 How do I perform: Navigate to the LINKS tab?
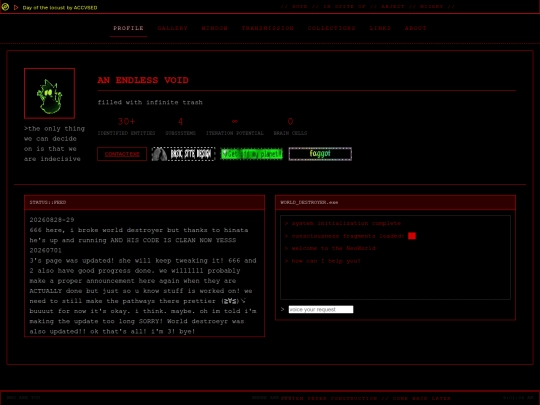click(380, 28)
